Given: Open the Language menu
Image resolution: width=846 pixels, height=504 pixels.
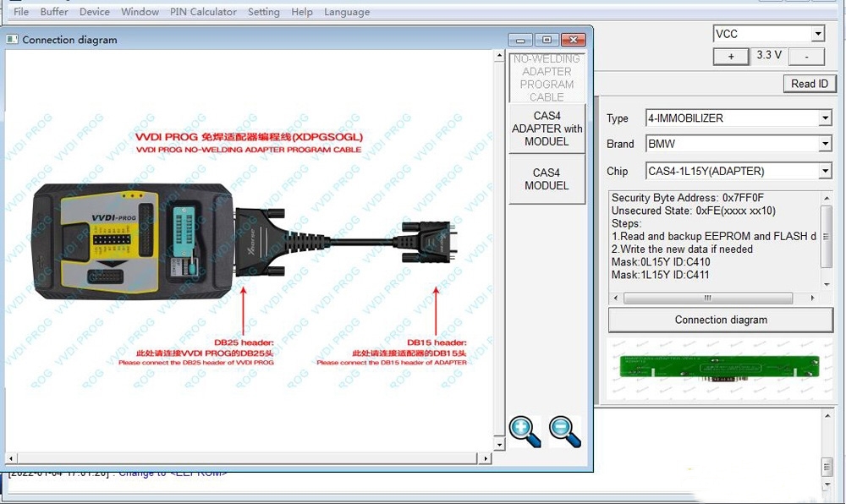Looking at the screenshot, I should point(347,11).
